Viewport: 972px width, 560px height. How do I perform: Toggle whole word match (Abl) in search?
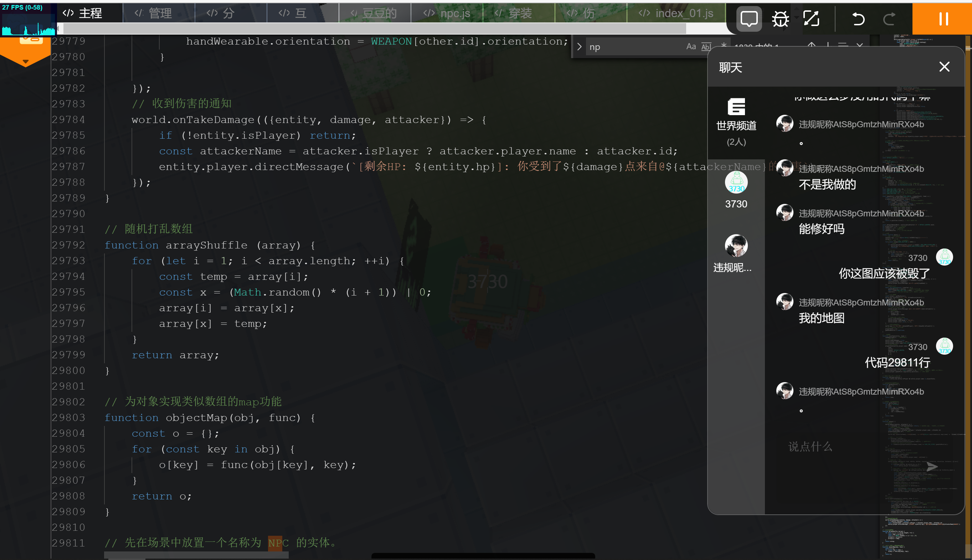[x=706, y=47]
